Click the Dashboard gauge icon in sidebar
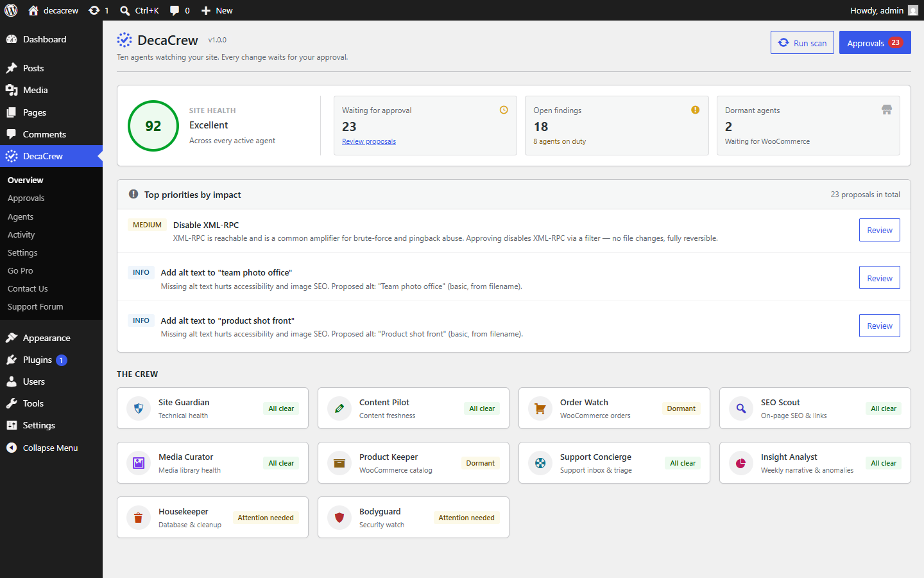This screenshot has width=924, height=578. tap(12, 39)
